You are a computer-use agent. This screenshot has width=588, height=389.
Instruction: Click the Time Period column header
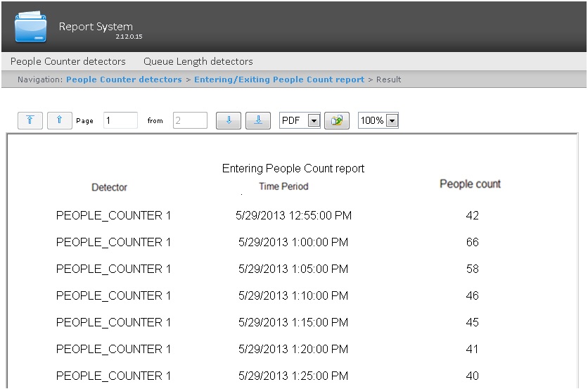[283, 186]
